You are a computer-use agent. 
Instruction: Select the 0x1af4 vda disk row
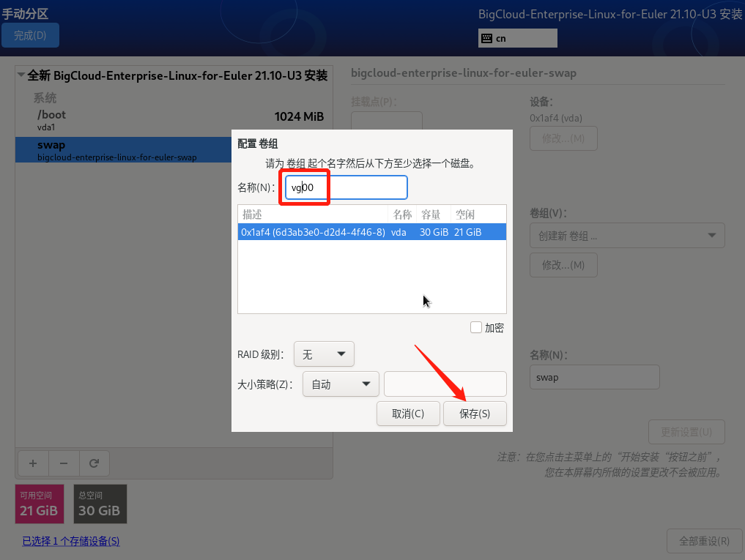[x=372, y=232]
